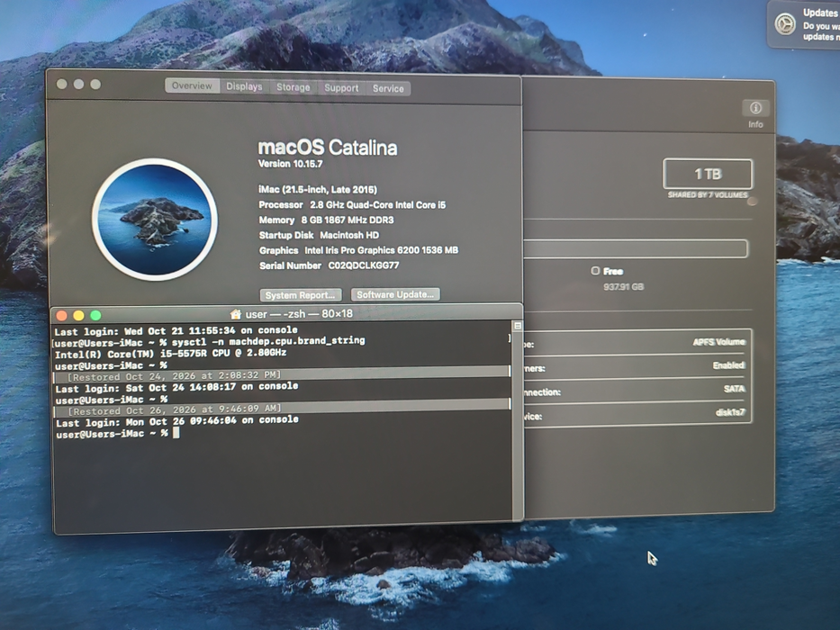Open System Report… button
840x630 pixels.
[300, 295]
